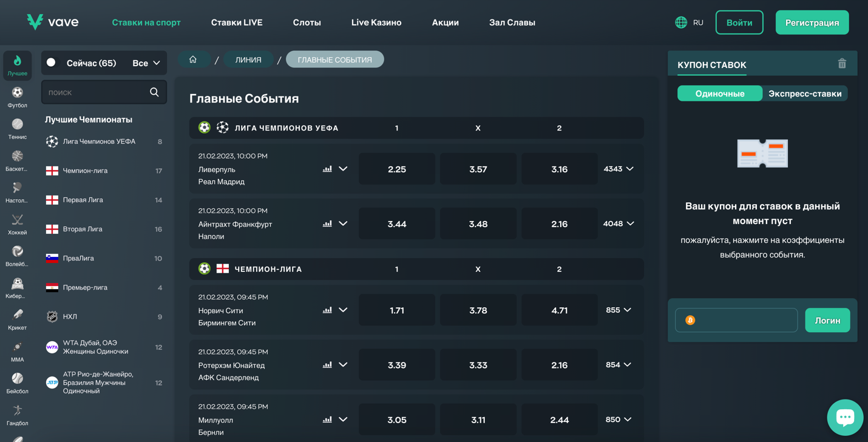Click the Регистрация button
Screen dimensions: 868x442
(812, 22)
